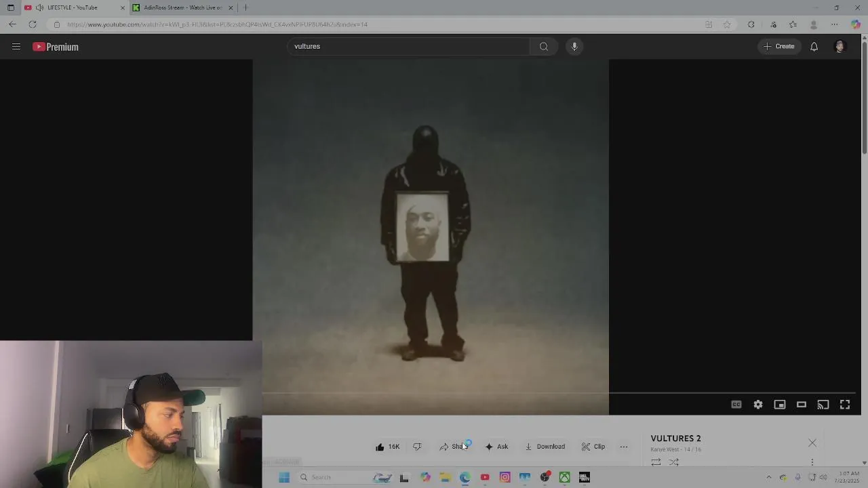The height and width of the screenshot is (488, 868).
Task: Start voice search with microphone
Action: point(574,47)
